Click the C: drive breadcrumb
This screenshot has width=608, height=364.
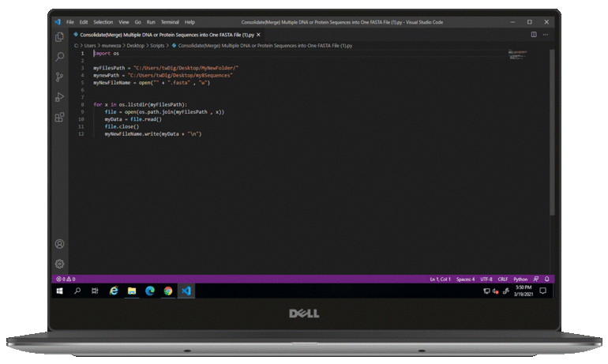tap(77, 45)
